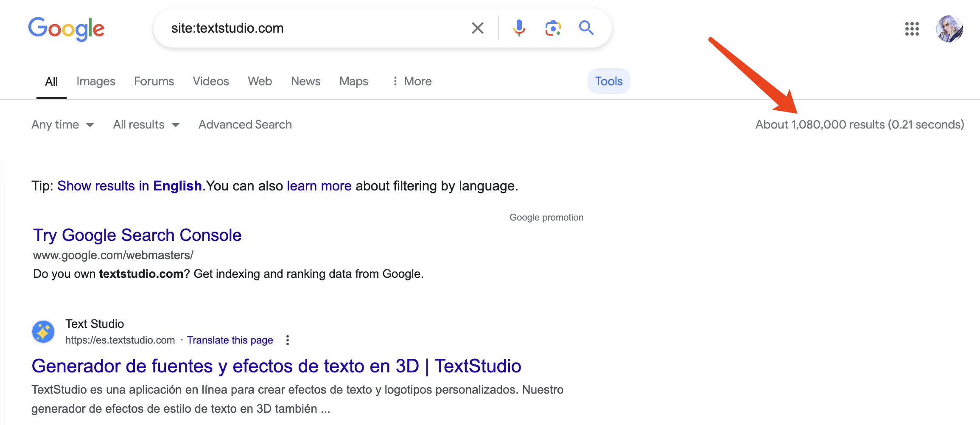Open the learn more link

319,186
